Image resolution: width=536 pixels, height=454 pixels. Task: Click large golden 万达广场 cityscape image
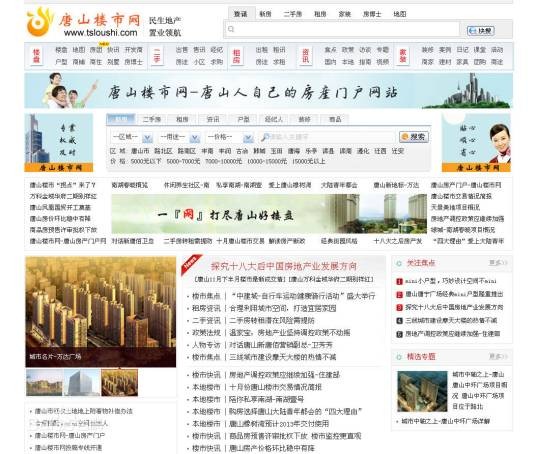tap(101, 312)
